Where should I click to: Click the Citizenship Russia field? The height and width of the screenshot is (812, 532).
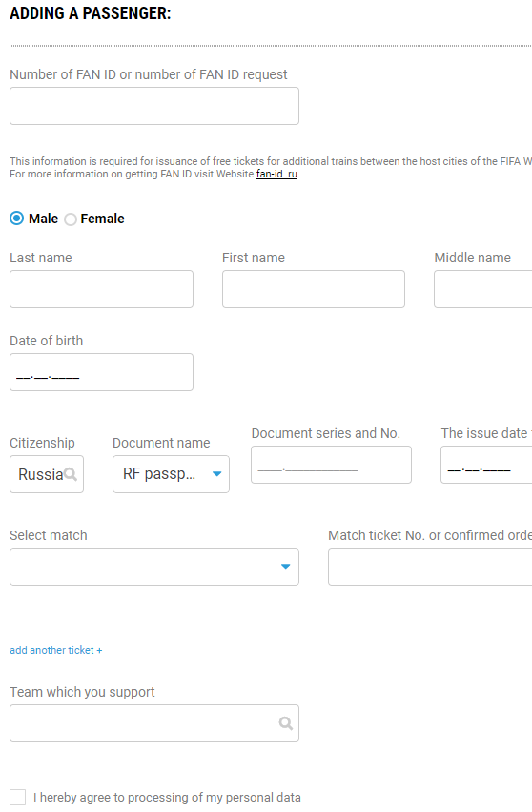[x=47, y=474]
